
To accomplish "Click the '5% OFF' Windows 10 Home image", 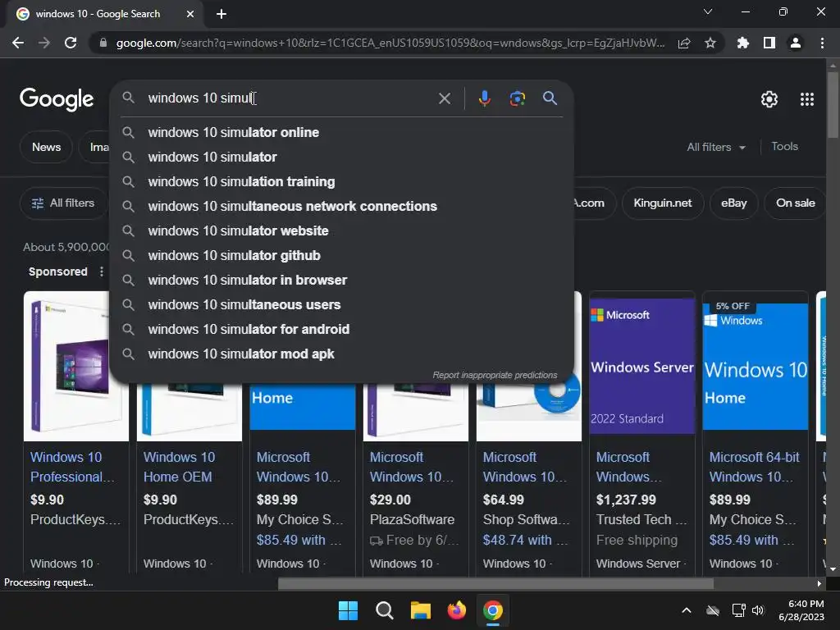I will (755, 367).
